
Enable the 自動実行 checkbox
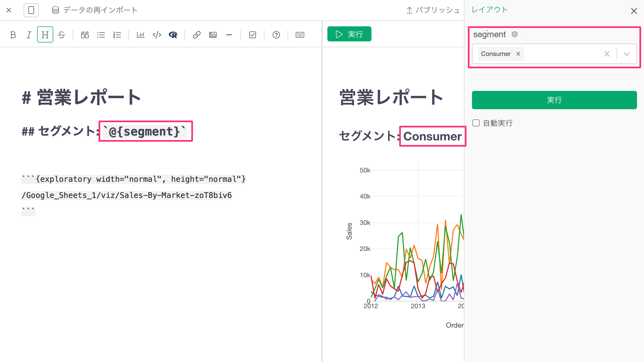pos(476,123)
